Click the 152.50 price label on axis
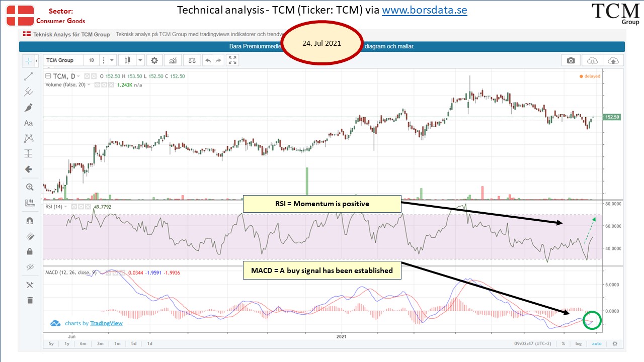 [x=611, y=117]
